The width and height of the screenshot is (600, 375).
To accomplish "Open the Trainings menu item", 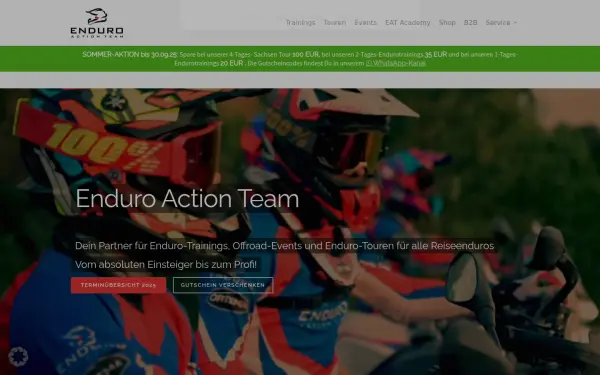I will [x=300, y=23].
